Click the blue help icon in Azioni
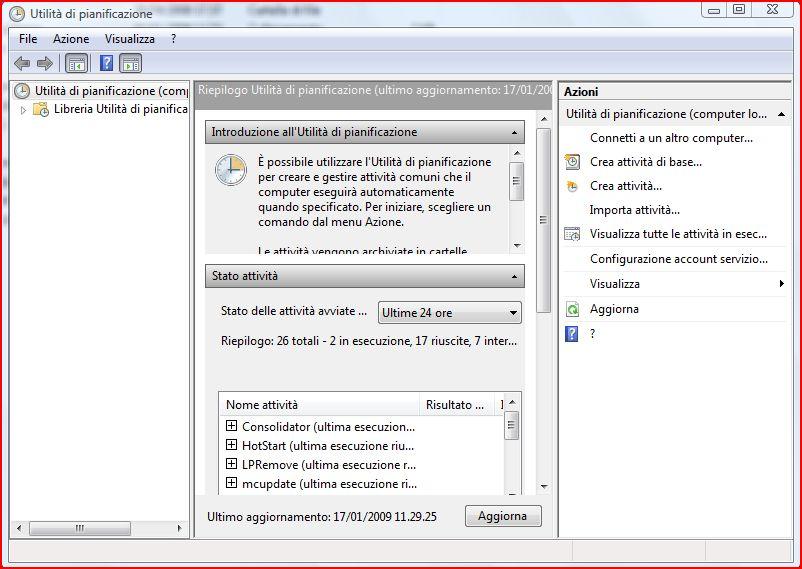 pyautogui.click(x=572, y=334)
